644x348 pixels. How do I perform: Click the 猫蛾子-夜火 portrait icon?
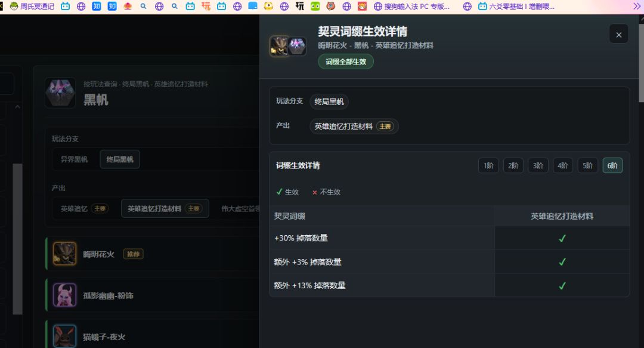pyautogui.click(x=64, y=336)
